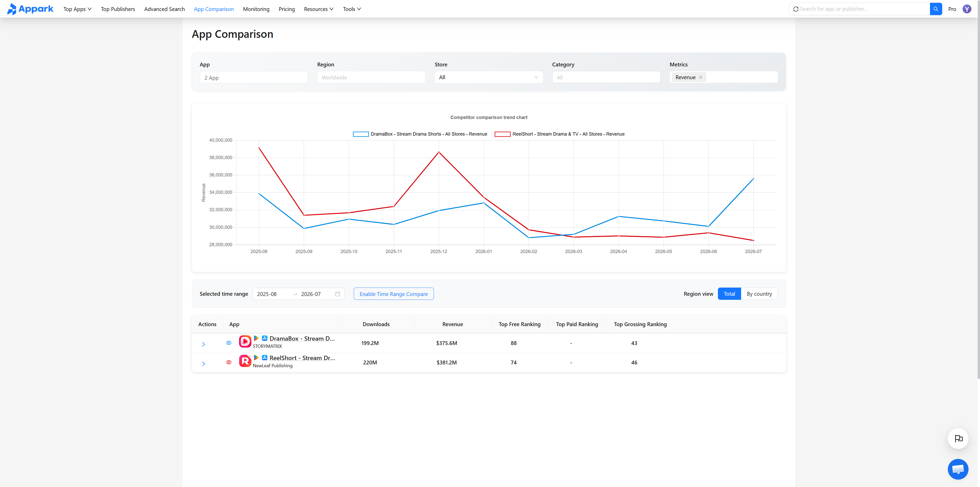
Task: Open Advanced Search page
Action: (x=164, y=9)
